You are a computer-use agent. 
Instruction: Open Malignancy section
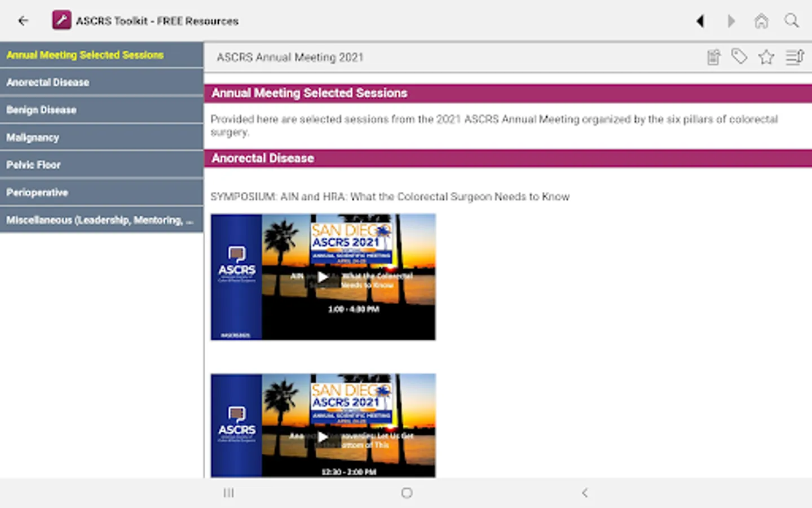coord(101,137)
